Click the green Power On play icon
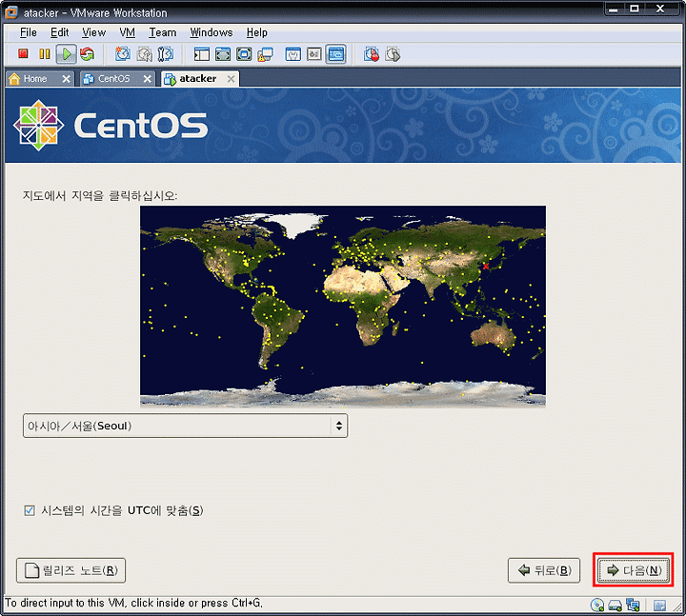Viewport: 686px width, 616px height. (67, 54)
